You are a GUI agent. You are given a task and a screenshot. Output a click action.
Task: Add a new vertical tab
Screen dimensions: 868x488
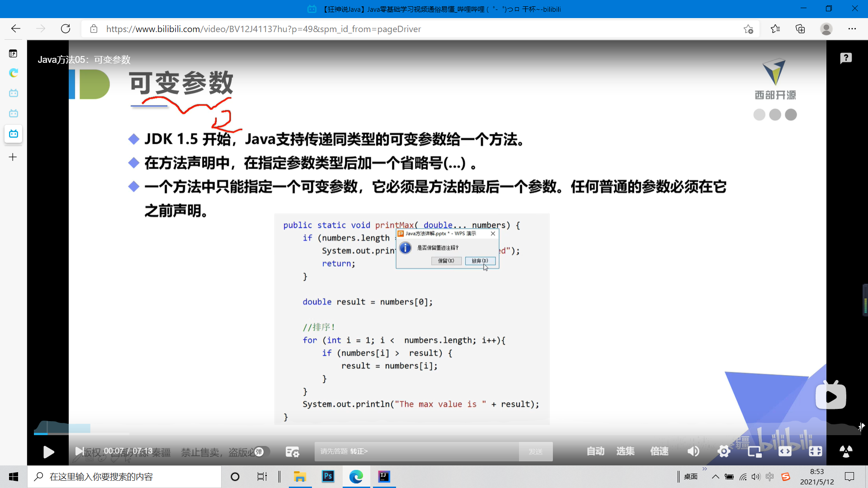13,157
